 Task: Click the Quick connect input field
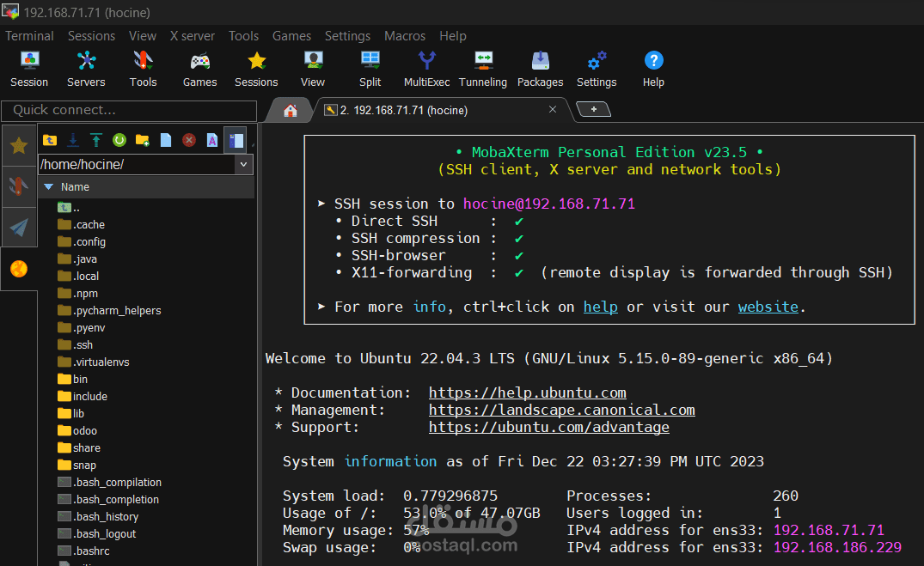129,110
